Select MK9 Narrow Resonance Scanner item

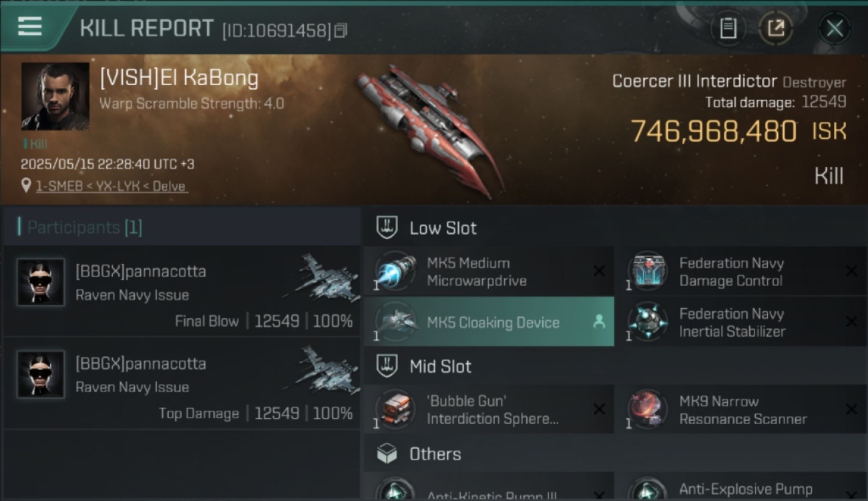[742, 410]
